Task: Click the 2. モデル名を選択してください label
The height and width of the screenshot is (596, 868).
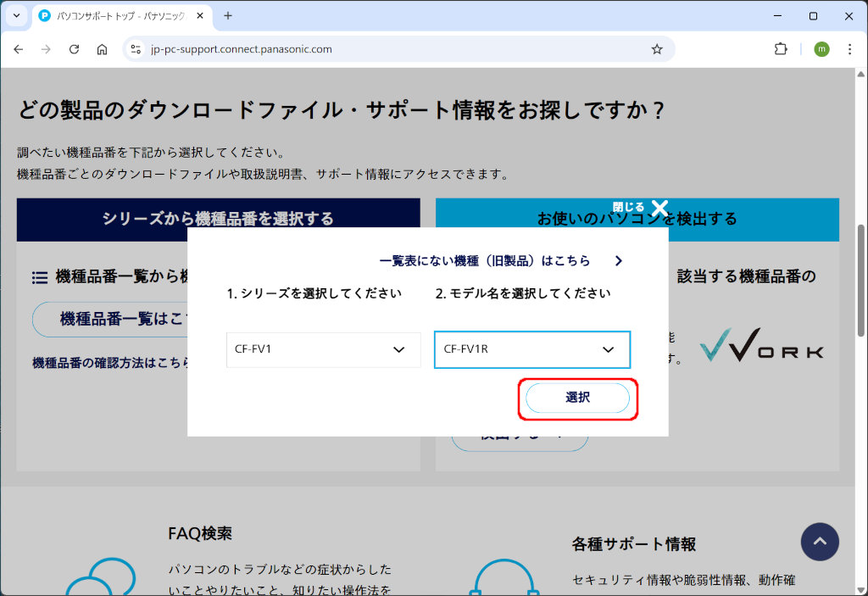Action: coord(522,293)
